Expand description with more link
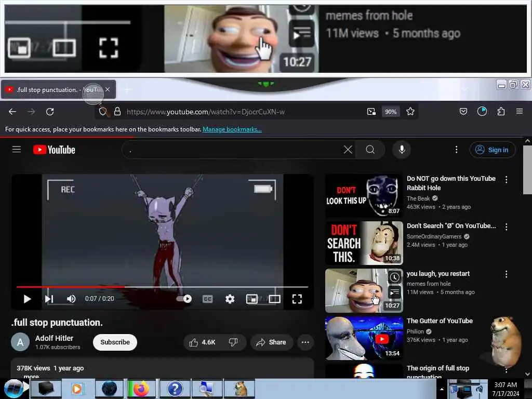 [x=31, y=376]
